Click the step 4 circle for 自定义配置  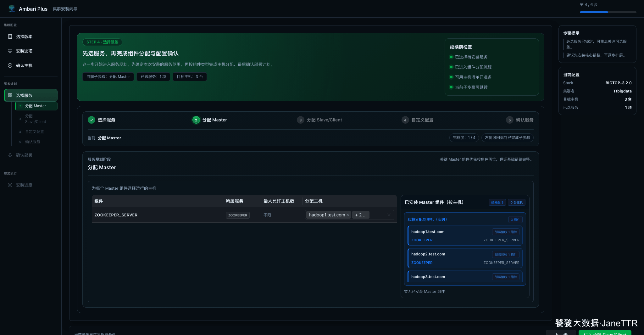pos(405,120)
